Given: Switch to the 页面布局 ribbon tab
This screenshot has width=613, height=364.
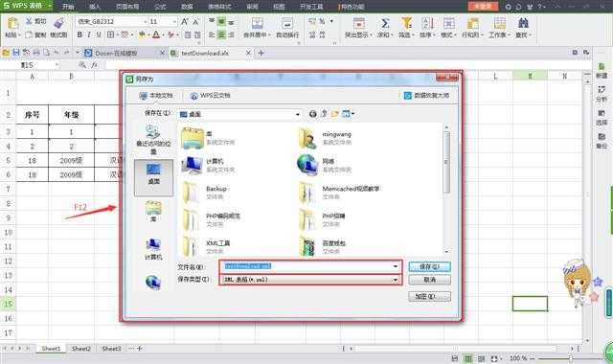Looking at the screenshot, I should pyautogui.click(x=127, y=7).
